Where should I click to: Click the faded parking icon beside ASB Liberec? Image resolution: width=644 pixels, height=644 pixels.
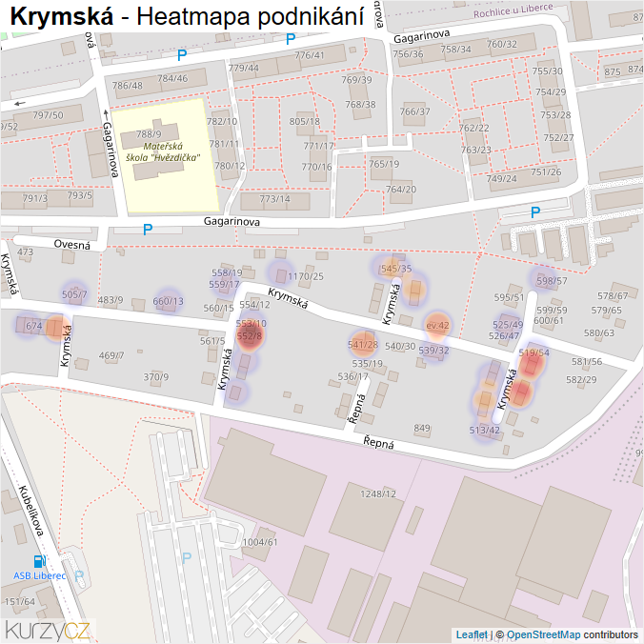[80, 575]
